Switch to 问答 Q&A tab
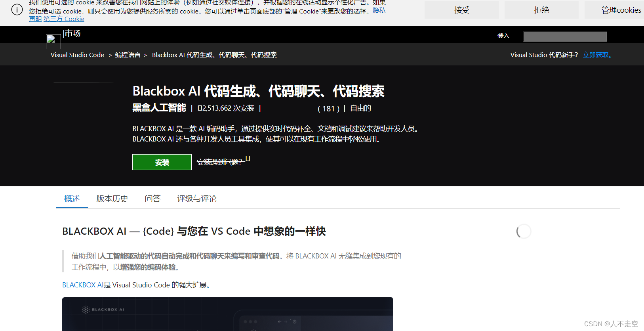The height and width of the screenshot is (331, 644). (152, 199)
